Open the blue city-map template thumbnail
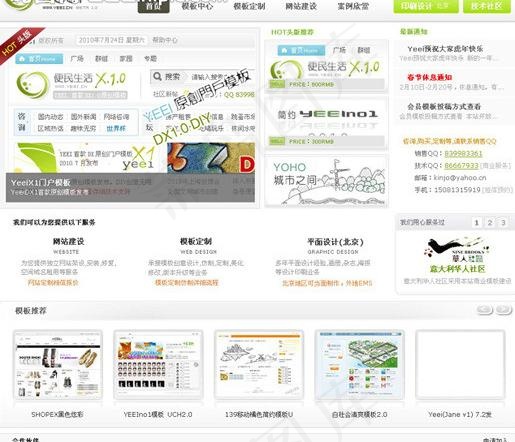This screenshot has width=515, height=442. 359,365
